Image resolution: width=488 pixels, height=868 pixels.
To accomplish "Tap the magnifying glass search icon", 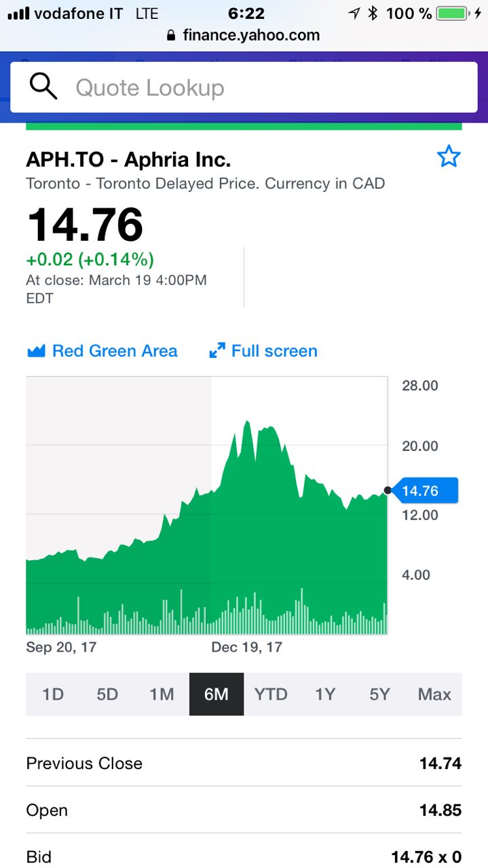I will pyautogui.click(x=43, y=87).
